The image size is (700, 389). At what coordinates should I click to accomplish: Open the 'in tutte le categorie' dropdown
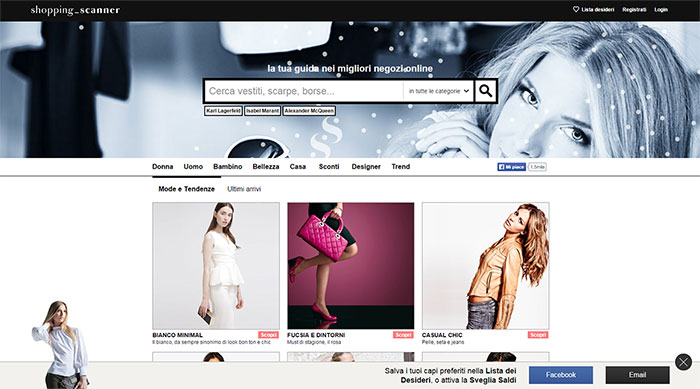pyautogui.click(x=439, y=91)
